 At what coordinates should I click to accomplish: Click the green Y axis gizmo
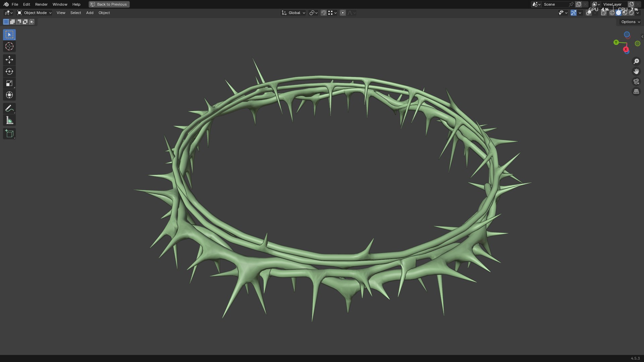pyautogui.click(x=616, y=42)
